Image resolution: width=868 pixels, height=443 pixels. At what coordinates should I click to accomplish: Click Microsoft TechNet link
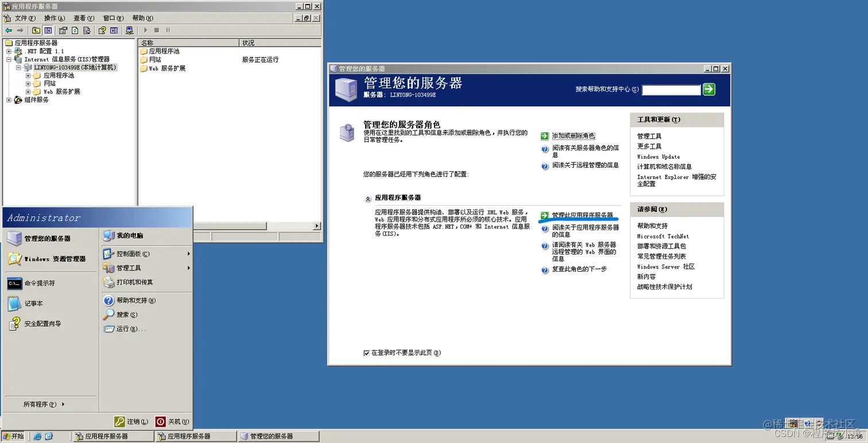coord(663,236)
